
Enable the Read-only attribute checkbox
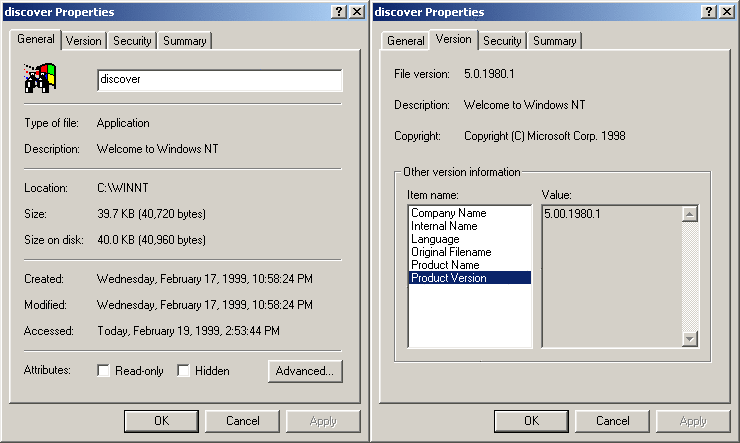pyautogui.click(x=103, y=371)
